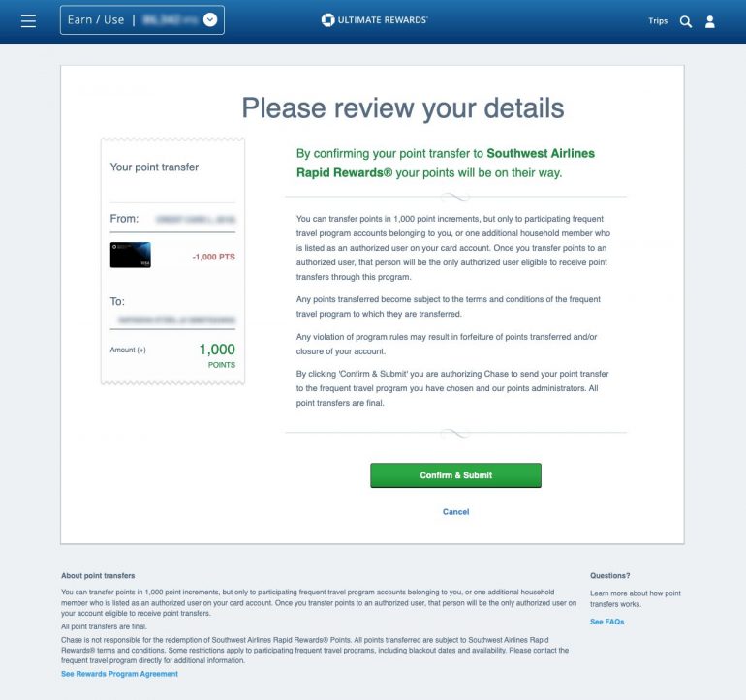
Task: Click the Chase Ultimate Rewards logo
Action: (374, 20)
